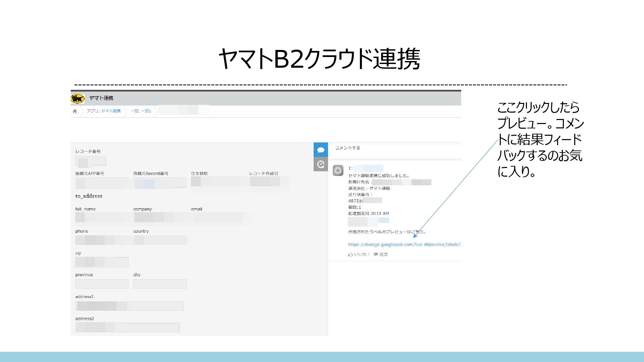Click the city field box
Viewport: 644px width, 362px height.
click(x=160, y=284)
